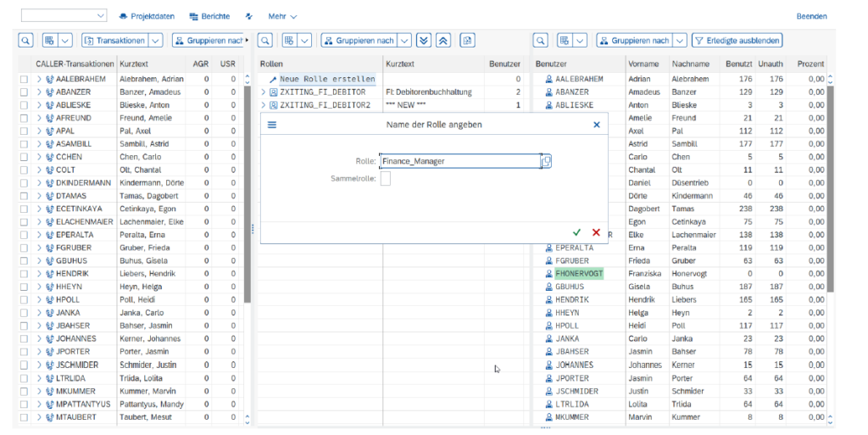The image size is (868, 435).
Task: Open value help beside the Rolle field
Action: pyautogui.click(x=547, y=160)
